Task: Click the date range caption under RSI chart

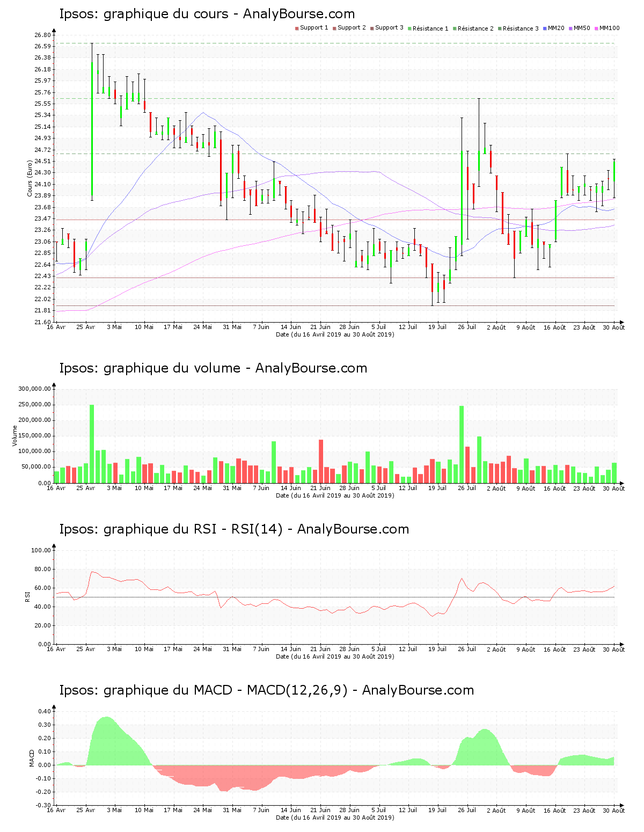Action: [335, 656]
